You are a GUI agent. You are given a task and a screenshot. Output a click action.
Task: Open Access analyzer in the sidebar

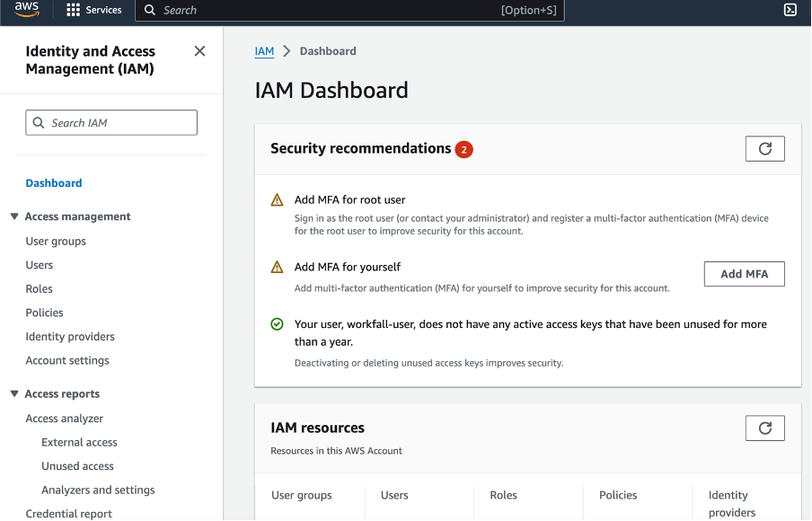click(x=64, y=419)
